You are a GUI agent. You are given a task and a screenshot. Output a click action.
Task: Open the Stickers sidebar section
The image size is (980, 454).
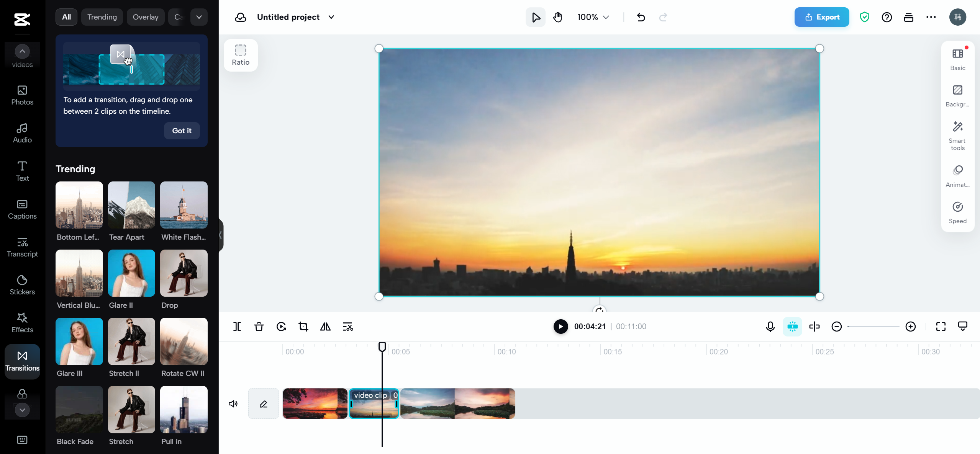22,285
